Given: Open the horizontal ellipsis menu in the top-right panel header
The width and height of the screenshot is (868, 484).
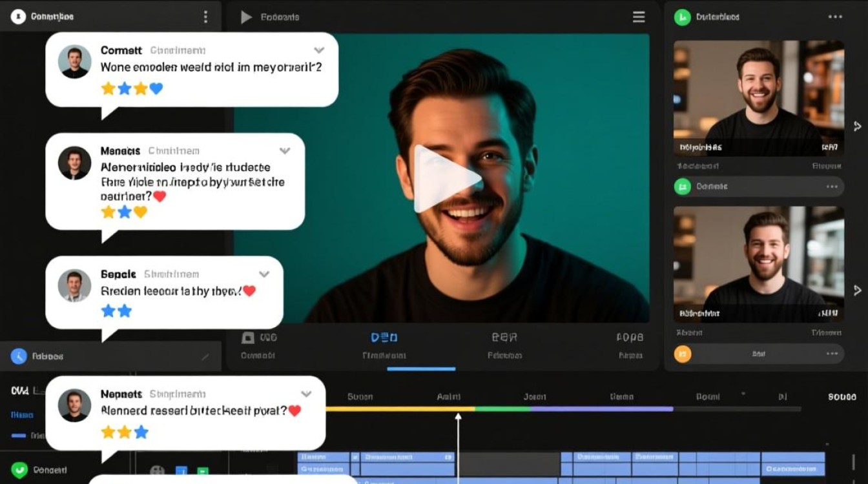Looking at the screenshot, I should click(835, 17).
